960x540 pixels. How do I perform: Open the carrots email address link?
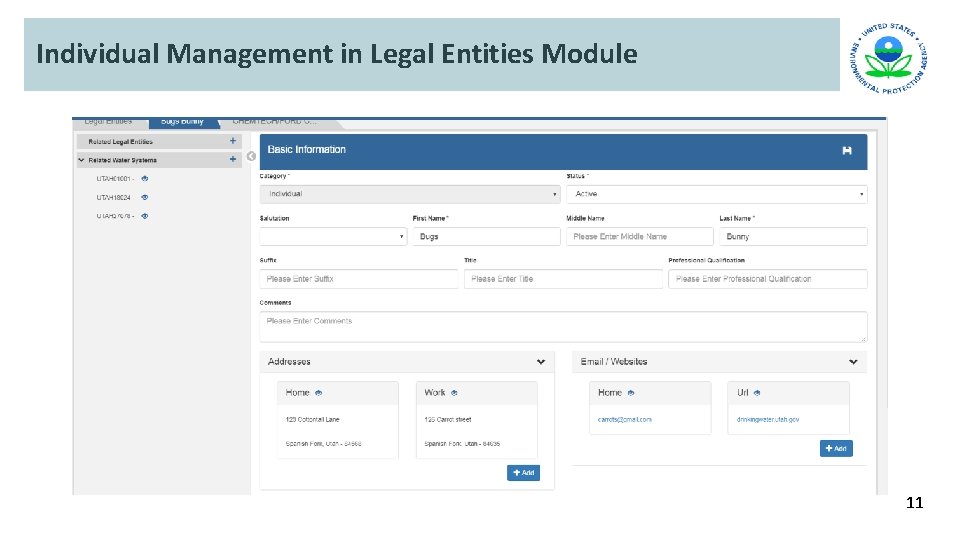tap(624, 419)
